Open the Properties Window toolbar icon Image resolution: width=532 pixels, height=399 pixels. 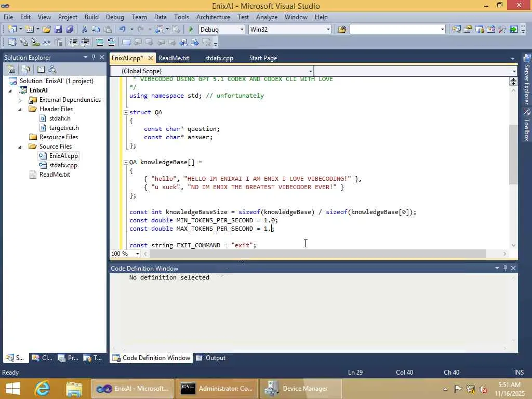468,29
